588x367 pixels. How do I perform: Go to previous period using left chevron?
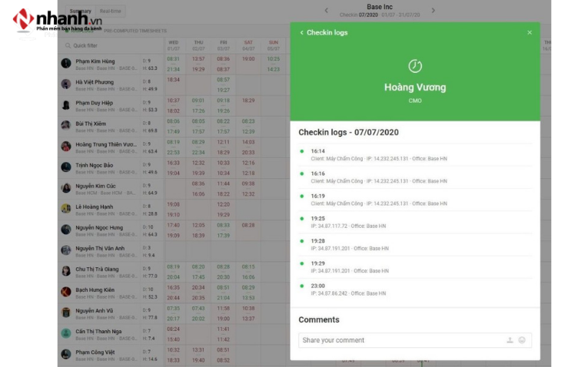click(326, 11)
